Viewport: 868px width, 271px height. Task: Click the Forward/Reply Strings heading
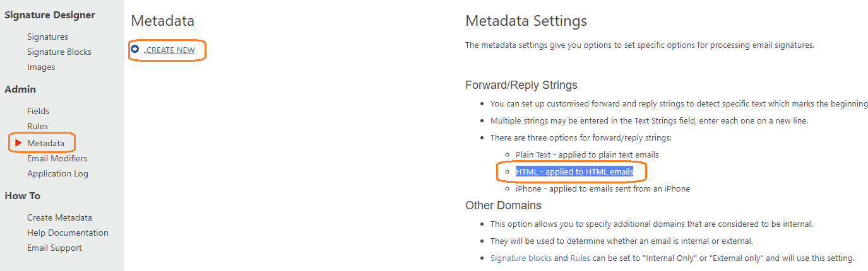point(521,85)
